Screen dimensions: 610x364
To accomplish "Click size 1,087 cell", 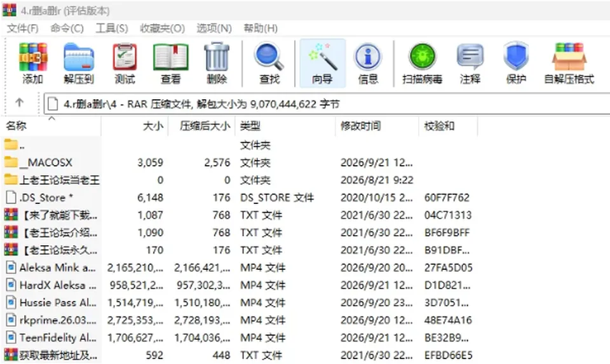I will (x=150, y=215).
